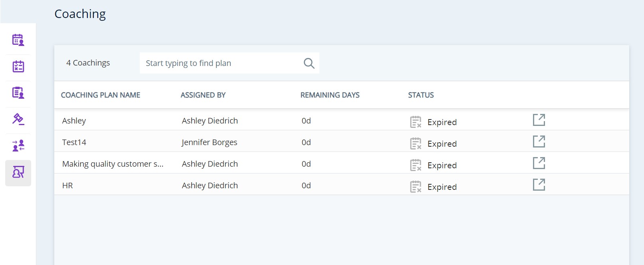The width and height of the screenshot is (644, 265).
Task: Sort by Coaching Plan Name column header
Action: pyautogui.click(x=101, y=95)
